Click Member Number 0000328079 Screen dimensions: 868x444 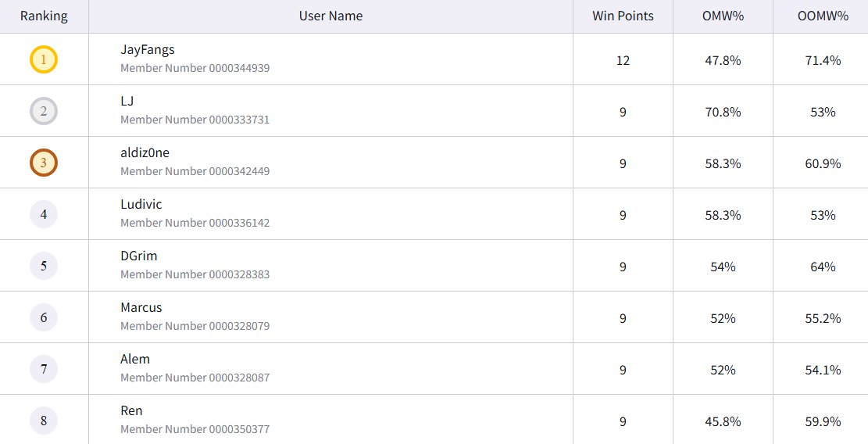[195, 325]
